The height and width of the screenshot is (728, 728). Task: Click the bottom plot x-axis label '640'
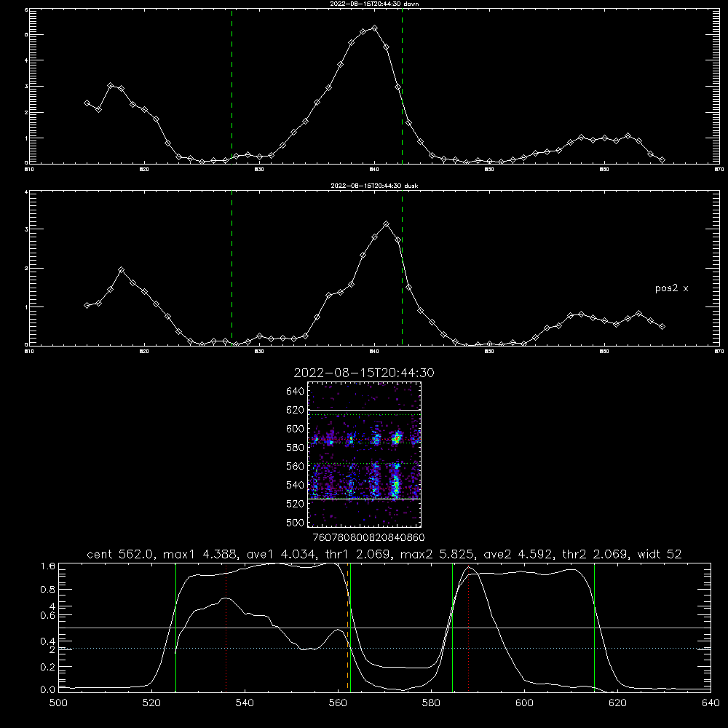[x=711, y=703]
